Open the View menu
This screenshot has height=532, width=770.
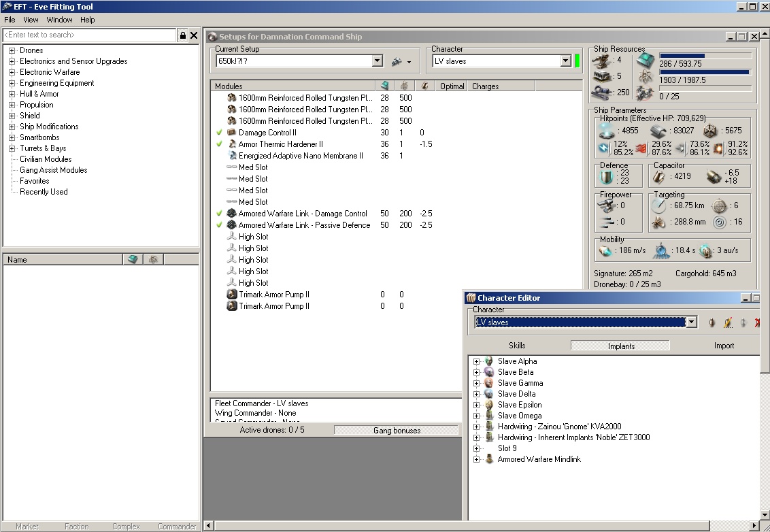31,20
